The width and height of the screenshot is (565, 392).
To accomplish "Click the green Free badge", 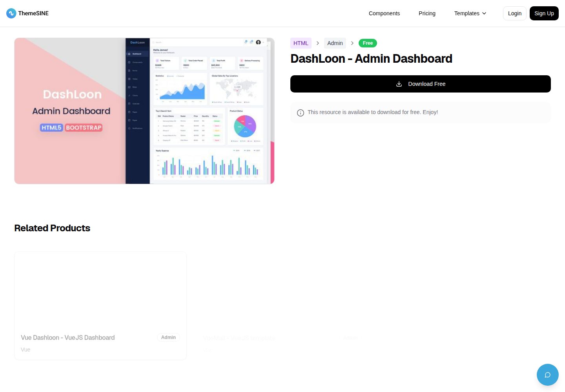I will (368, 43).
